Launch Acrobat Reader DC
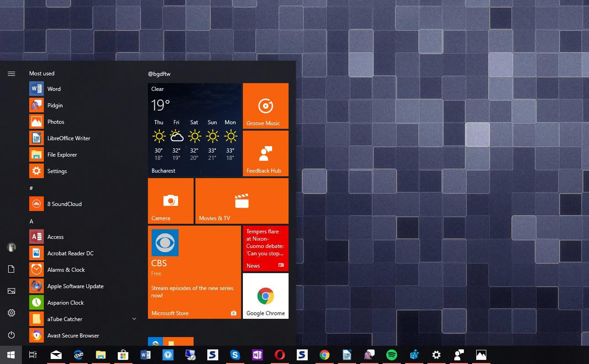This screenshot has height=364, width=589. 83,253
